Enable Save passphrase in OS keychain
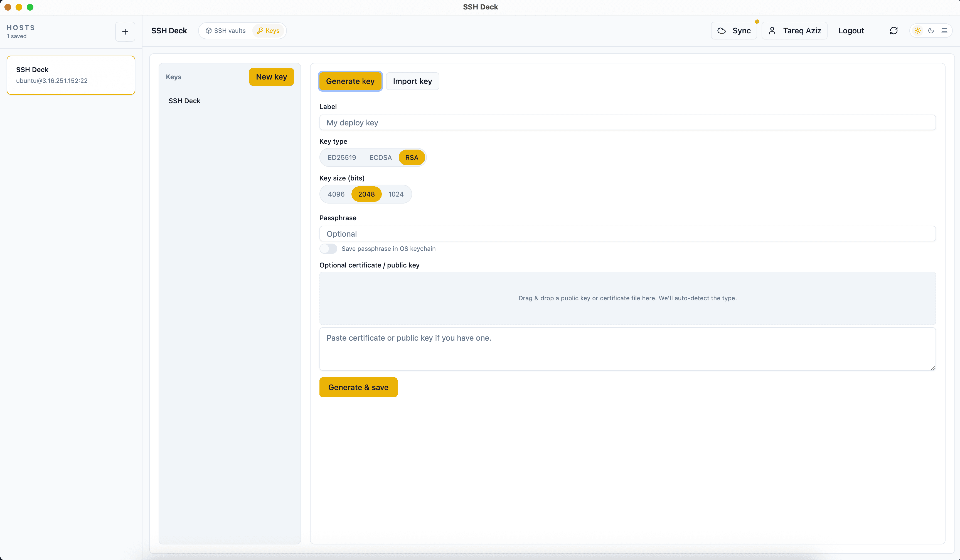Image resolution: width=960 pixels, height=560 pixels. (x=328, y=249)
